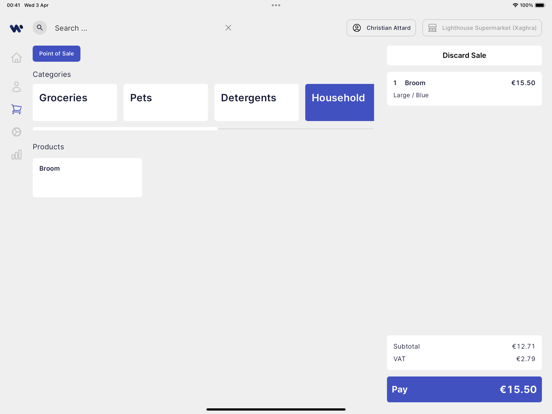
Task: Click the storefront icon beside Lighthouse Supermarket
Action: pyautogui.click(x=432, y=28)
